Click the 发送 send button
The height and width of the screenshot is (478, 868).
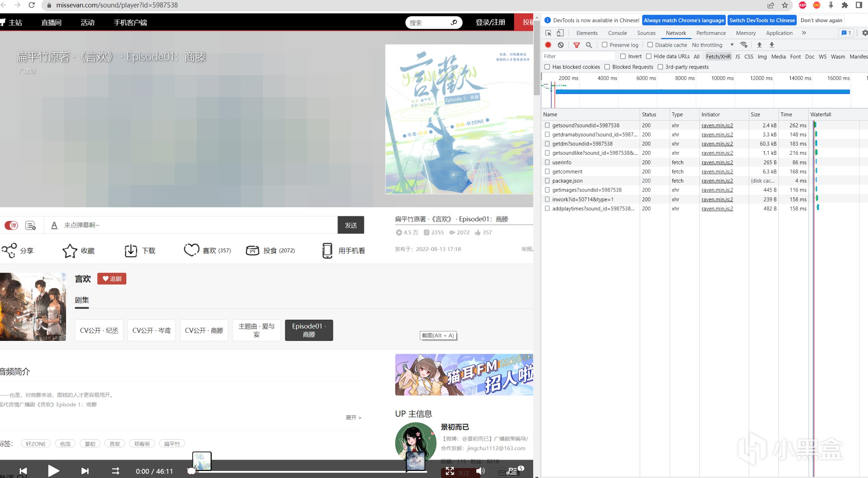point(350,225)
